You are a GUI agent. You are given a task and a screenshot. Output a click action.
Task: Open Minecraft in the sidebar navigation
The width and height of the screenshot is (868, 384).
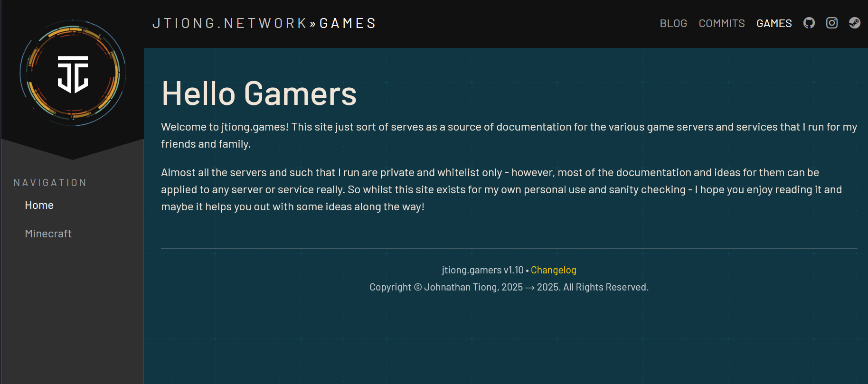[x=48, y=234]
